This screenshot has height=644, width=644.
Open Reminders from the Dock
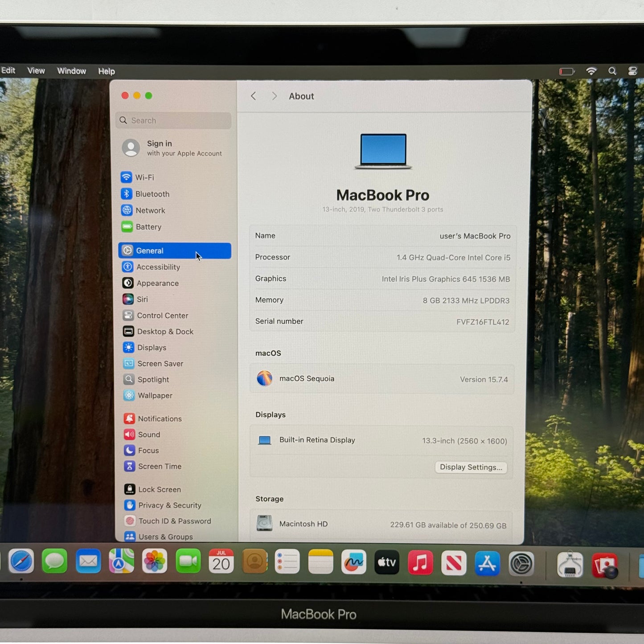(287, 562)
